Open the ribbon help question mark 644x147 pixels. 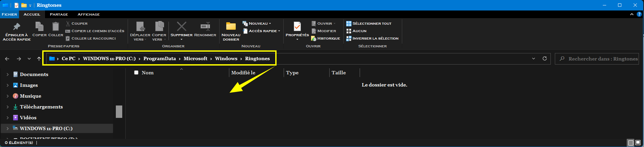coord(639,14)
